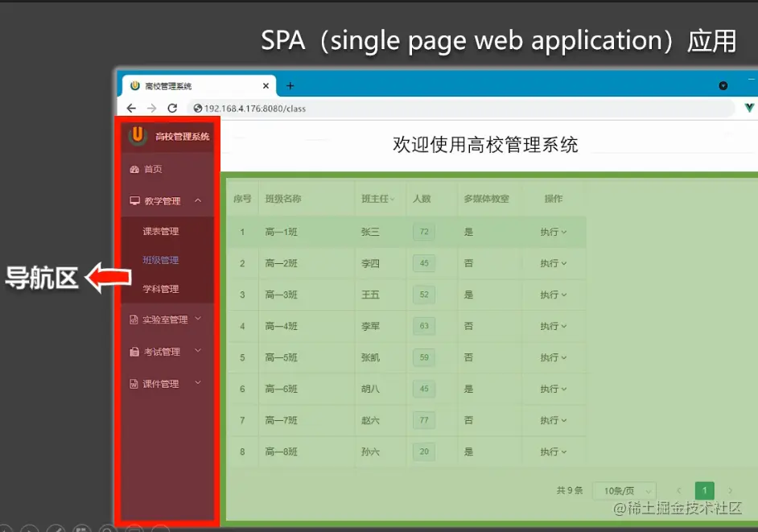
Task: Click the 人数 column header
Action: [x=422, y=199]
